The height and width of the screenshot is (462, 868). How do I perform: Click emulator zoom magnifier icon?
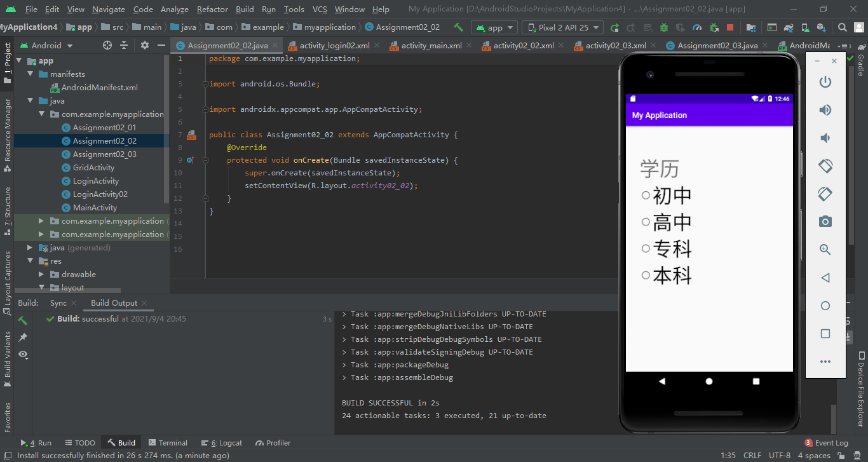pos(825,250)
